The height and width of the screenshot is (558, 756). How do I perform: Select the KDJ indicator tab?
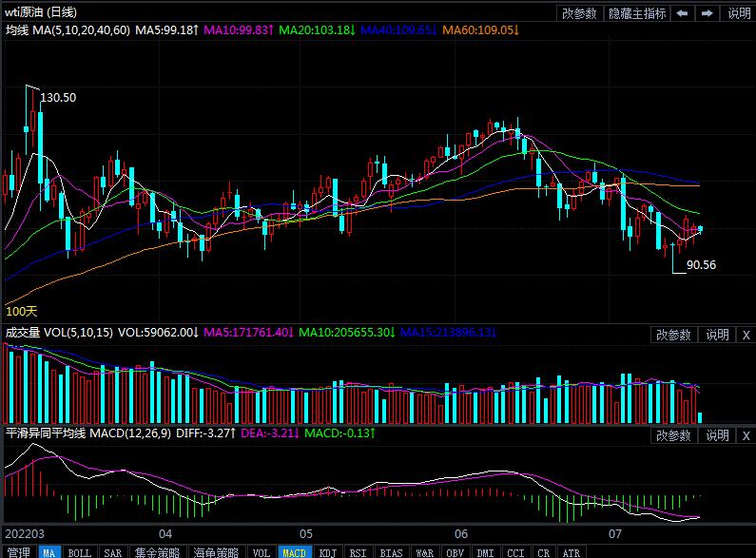click(327, 552)
